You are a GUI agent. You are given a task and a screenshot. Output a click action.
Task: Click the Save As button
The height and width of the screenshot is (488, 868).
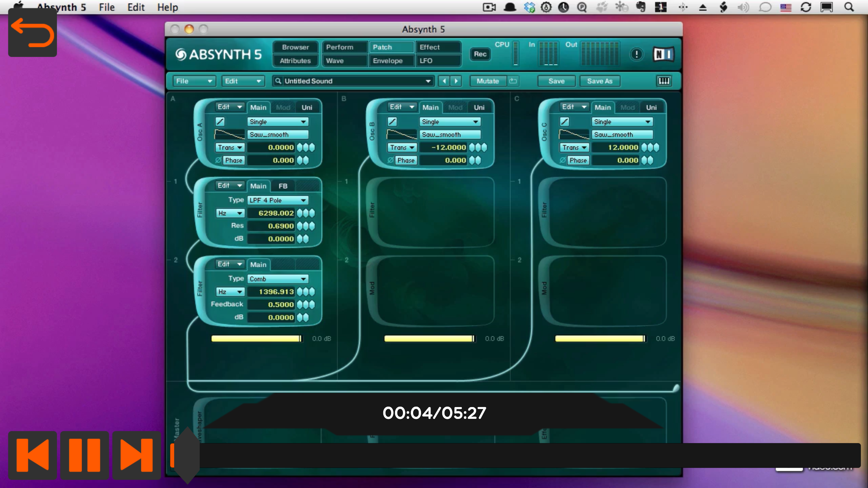pyautogui.click(x=600, y=81)
